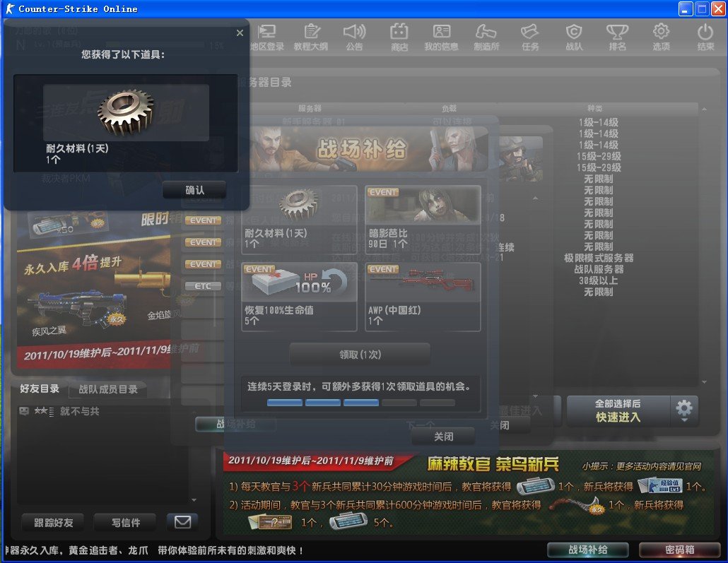Click the 疾风之翼 weapon image
Screen dimensions: 728x563
(x=76, y=308)
